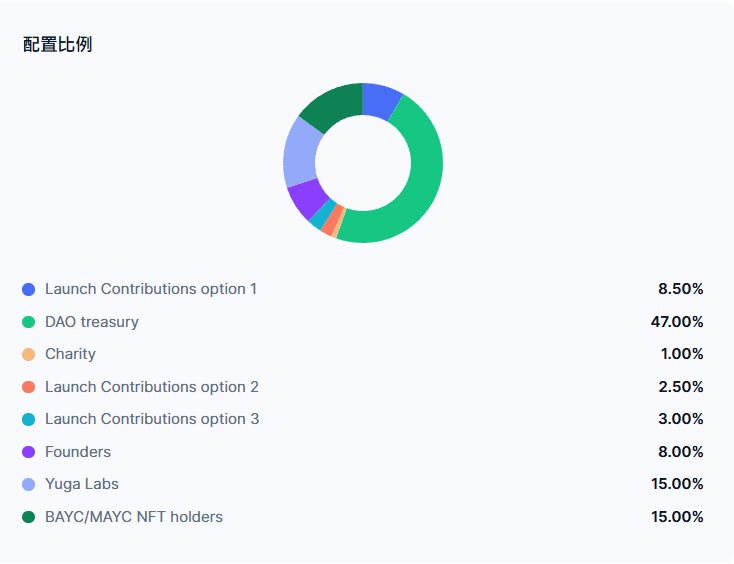Select the Charity legend label
The height and width of the screenshot is (564, 734).
(x=70, y=354)
